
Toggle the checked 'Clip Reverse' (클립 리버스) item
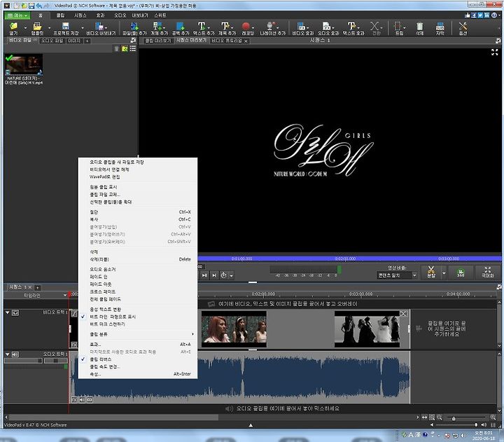(100, 359)
